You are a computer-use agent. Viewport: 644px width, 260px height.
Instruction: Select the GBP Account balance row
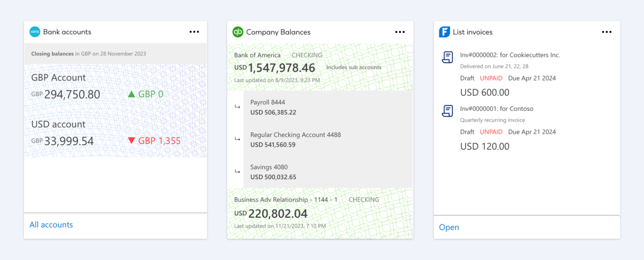[x=115, y=88]
